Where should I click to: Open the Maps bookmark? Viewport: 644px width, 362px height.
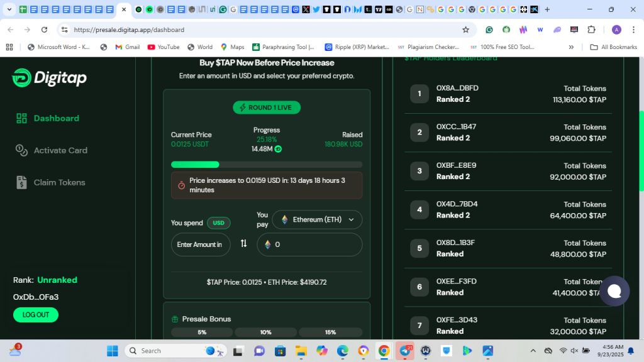coord(233,47)
